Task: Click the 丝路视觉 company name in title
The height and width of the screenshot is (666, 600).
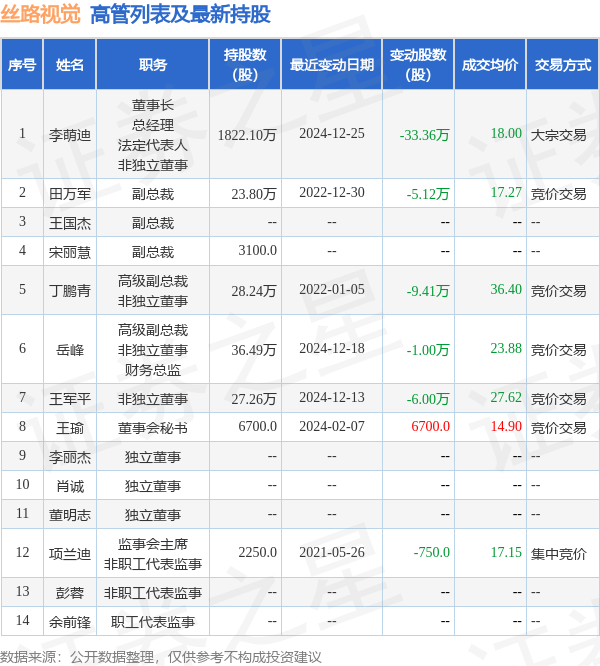Action: coord(43,14)
